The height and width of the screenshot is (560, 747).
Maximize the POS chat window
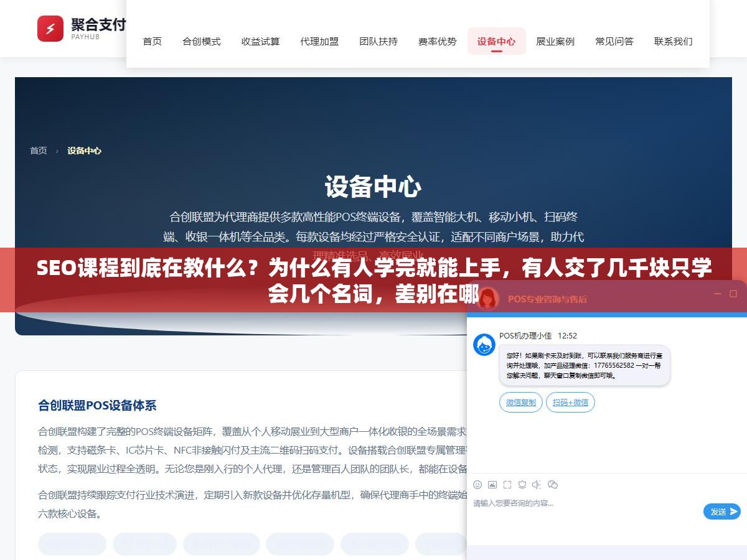[x=733, y=294]
